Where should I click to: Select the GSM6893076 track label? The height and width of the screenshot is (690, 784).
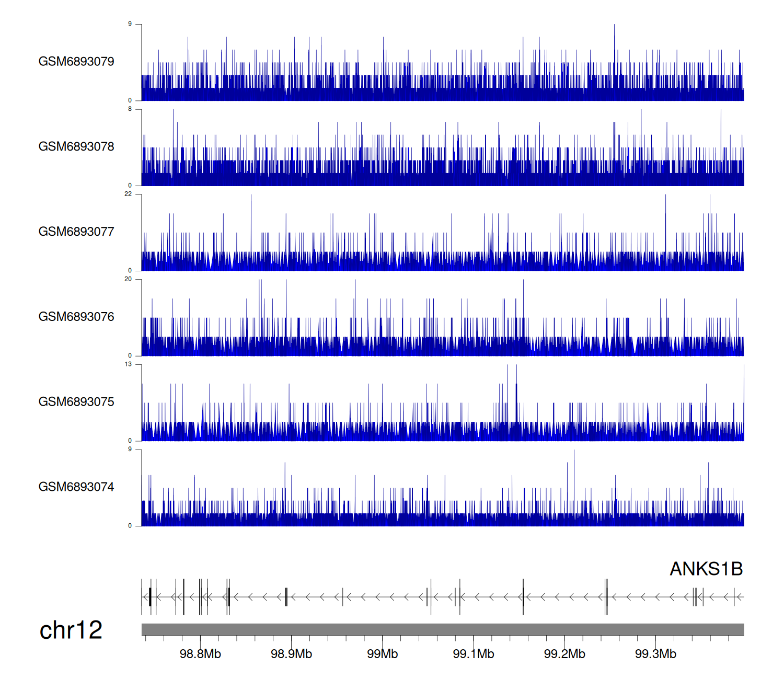point(76,317)
